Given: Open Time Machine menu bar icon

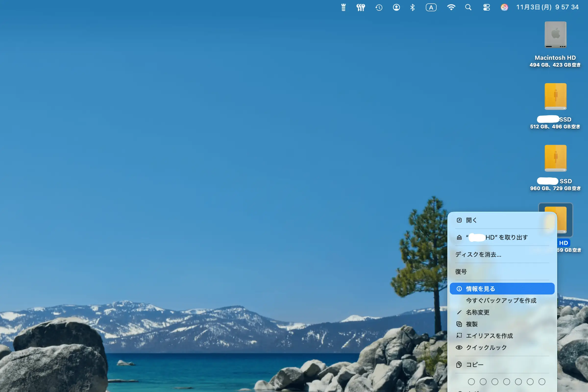Looking at the screenshot, I should click(x=379, y=8).
